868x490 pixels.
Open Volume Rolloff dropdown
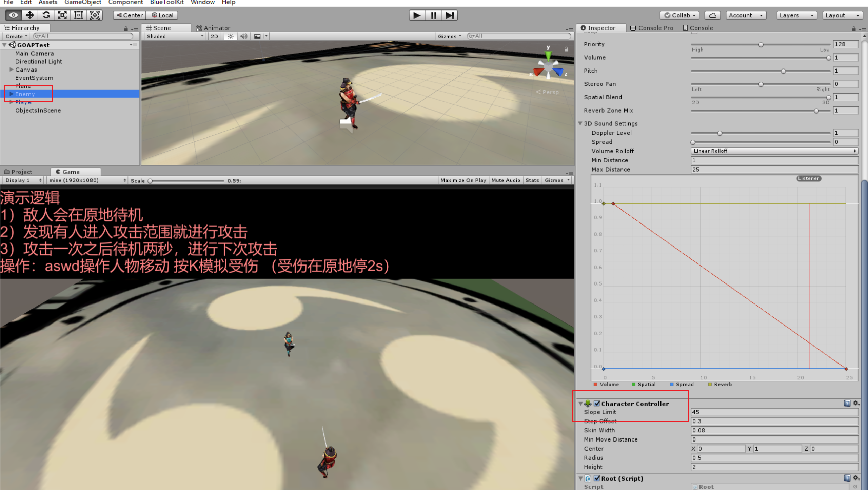click(x=774, y=151)
